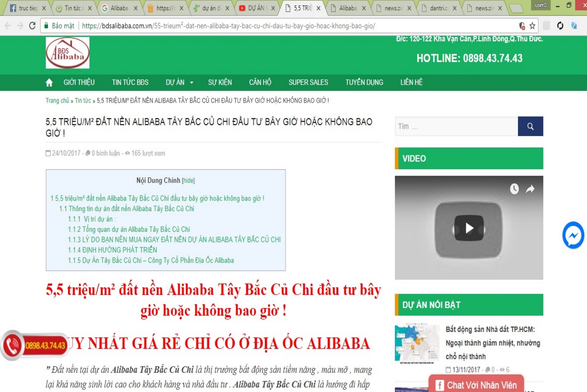587x392 pixels.
Task: Click the address bar URL
Action: pos(228,26)
